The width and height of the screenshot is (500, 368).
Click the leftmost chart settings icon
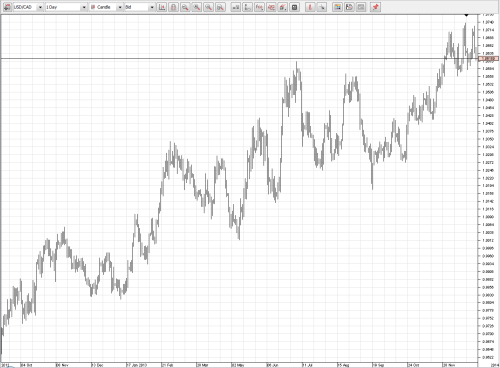tap(7, 7)
